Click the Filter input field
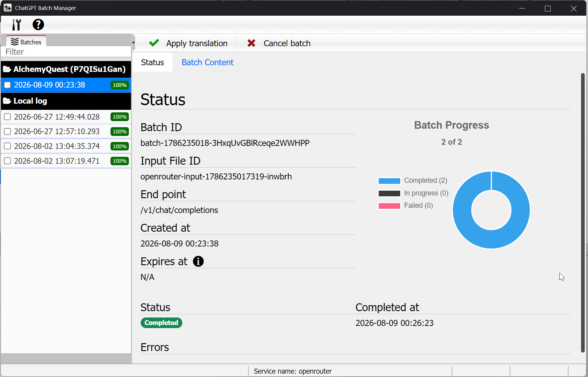The width and height of the screenshot is (588, 377). (x=66, y=52)
